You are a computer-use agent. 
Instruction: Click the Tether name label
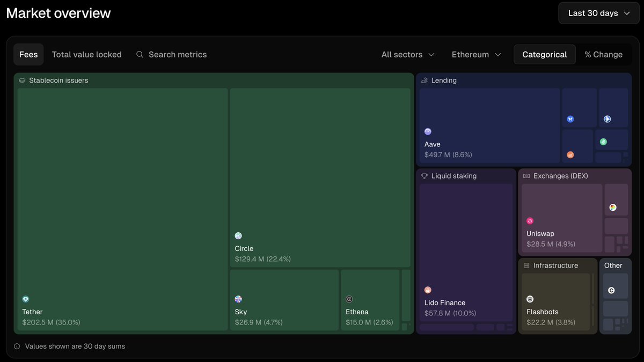click(x=32, y=312)
